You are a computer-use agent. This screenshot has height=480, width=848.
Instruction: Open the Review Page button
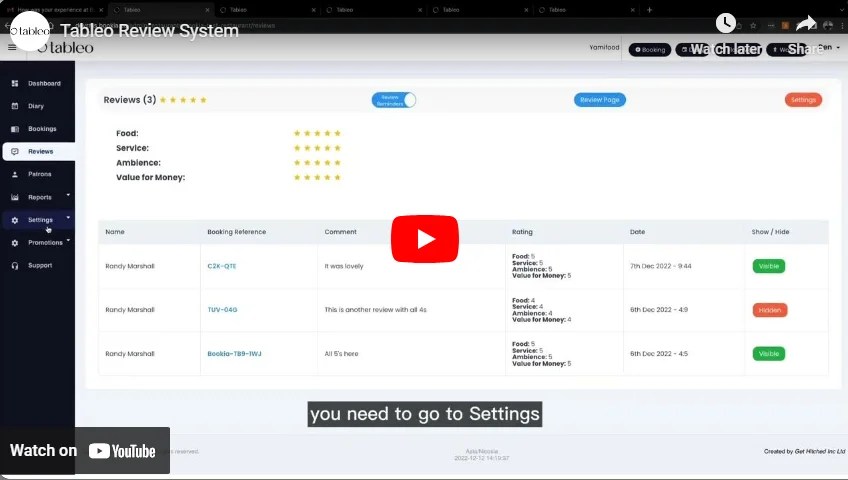(x=600, y=100)
